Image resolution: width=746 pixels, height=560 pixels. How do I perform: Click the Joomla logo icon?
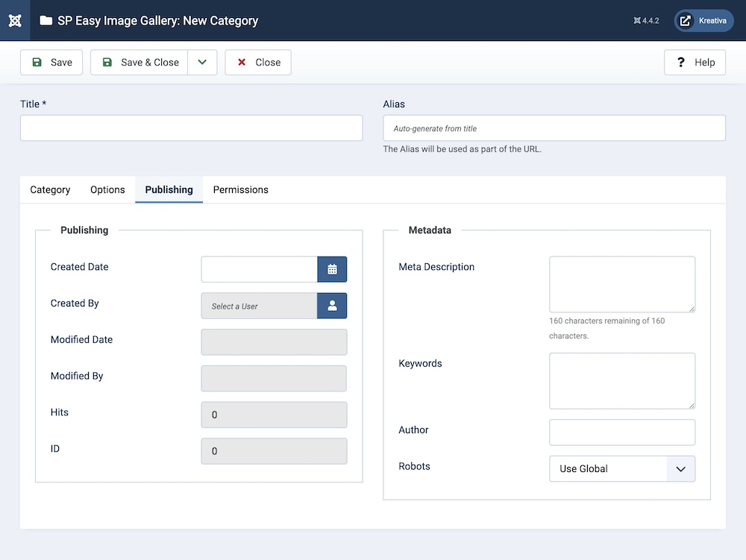[15, 20]
